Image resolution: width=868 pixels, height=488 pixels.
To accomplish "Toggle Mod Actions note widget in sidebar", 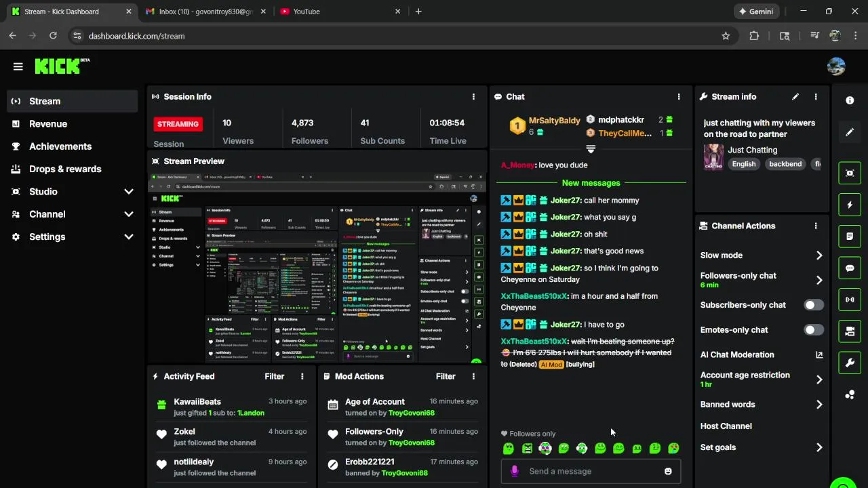I will (x=850, y=237).
